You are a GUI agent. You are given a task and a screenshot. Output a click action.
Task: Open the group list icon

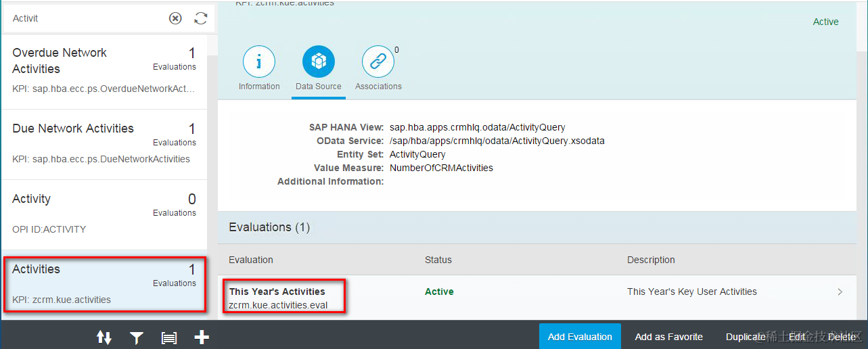[169, 338]
